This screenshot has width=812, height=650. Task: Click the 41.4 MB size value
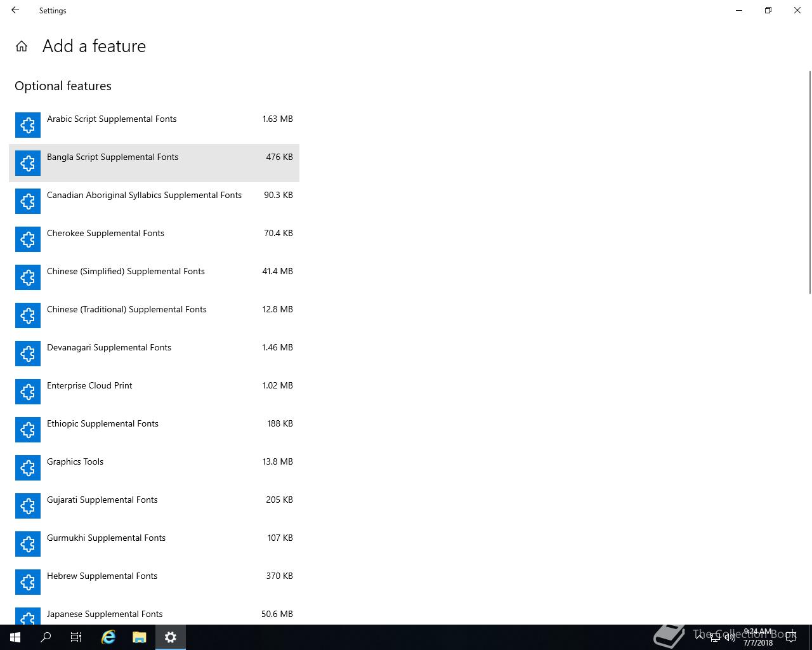point(278,271)
